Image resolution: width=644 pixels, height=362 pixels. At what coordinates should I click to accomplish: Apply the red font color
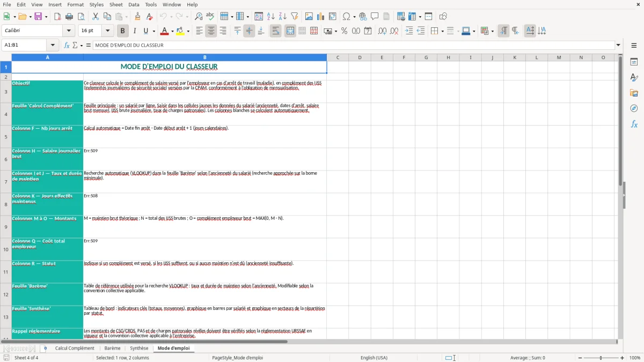coord(164,31)
